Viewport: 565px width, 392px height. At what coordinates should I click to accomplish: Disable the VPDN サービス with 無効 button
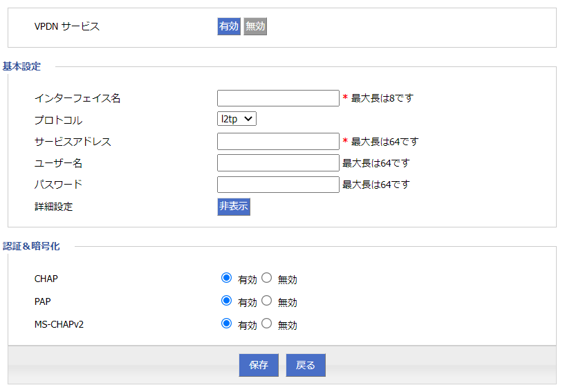pyautogui.click(x=255, y=26)
